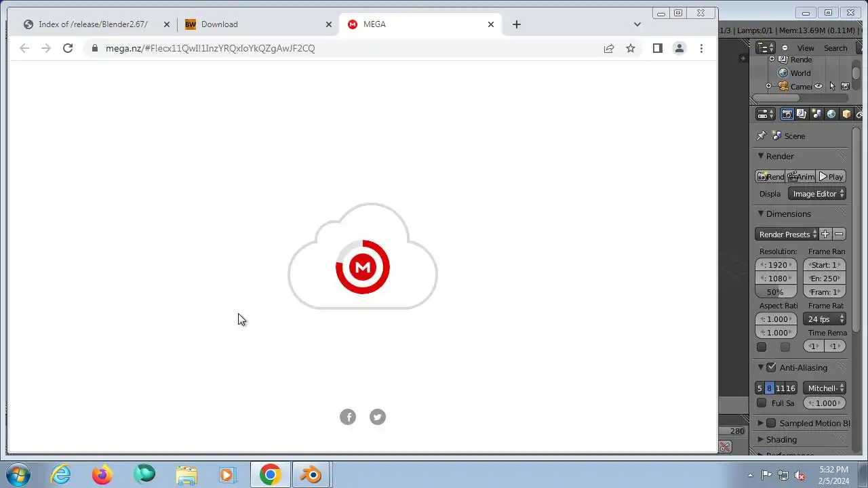Open Windows Start menu
This screenshot has width=868, height=488.
click(x=18, y=474)
